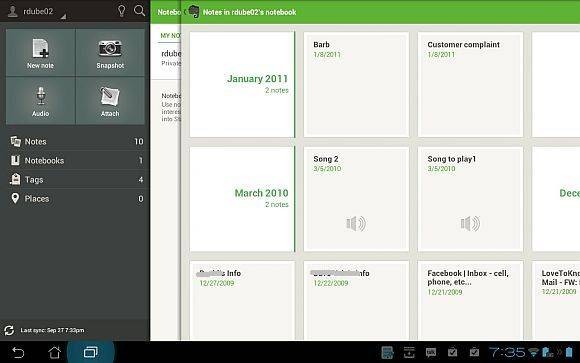Start an Audio note
This screenshot has width=580, height=363.
coord(40,101)
